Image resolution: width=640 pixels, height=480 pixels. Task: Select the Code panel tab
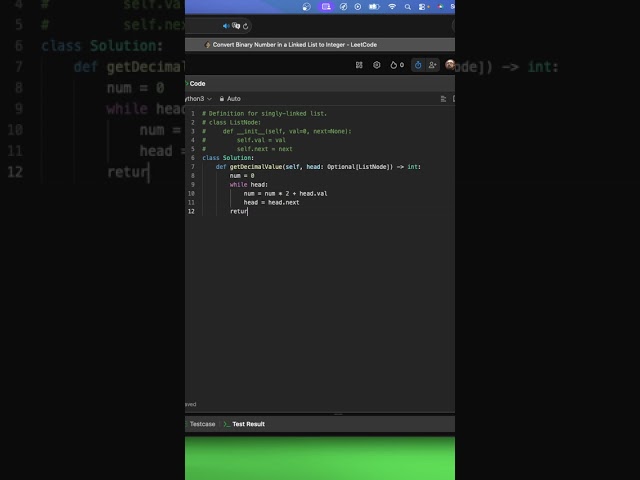197,84
